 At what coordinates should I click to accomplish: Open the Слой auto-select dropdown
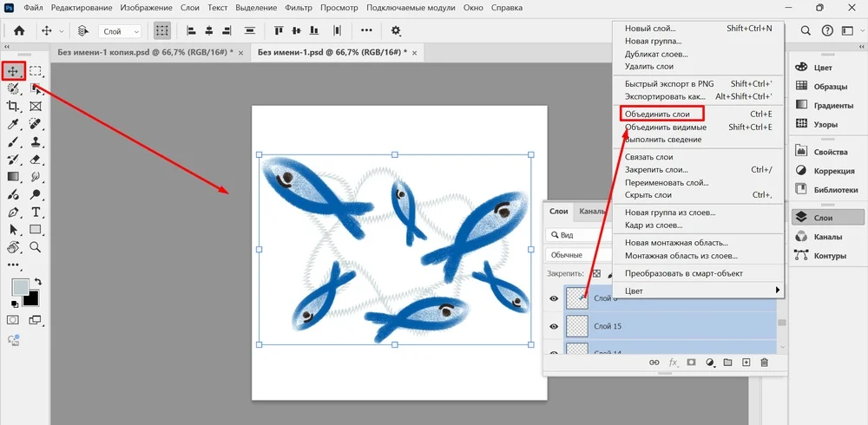(121, 31)
